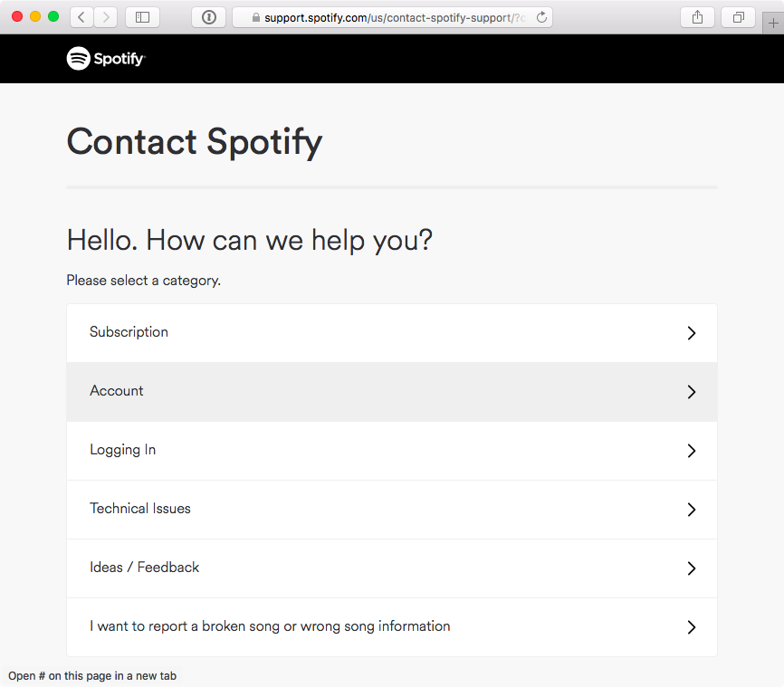Minimize the window with yellow button
This screenshot has width=784, height=687.
point(35,16)
